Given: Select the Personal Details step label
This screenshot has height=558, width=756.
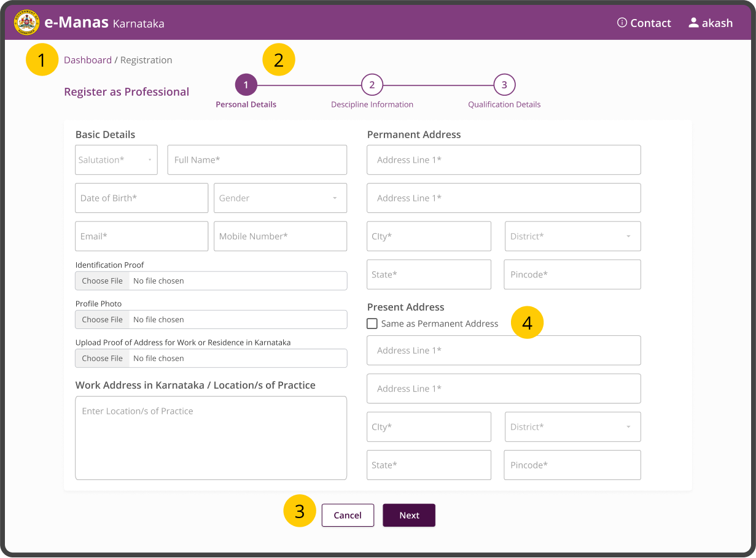Looking at the screenshot, I should coord(246,104).
